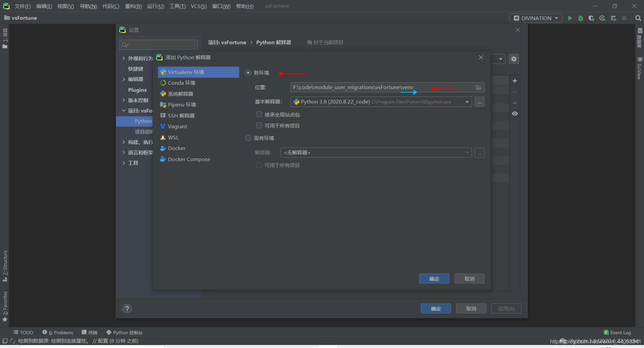Select WSL option
The width and height of the screenshot is (644, 348).
click(199, 137)
